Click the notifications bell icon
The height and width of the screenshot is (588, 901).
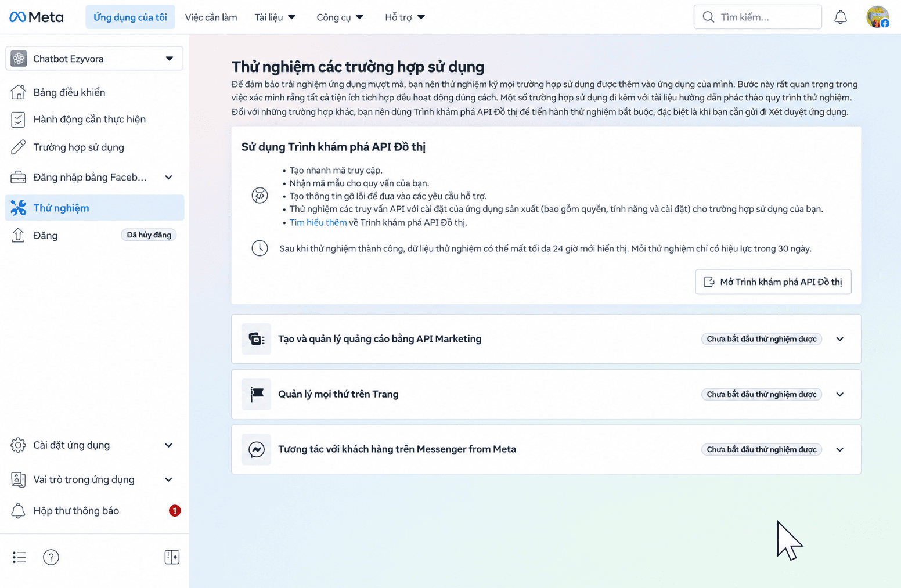tap(840, 17)
